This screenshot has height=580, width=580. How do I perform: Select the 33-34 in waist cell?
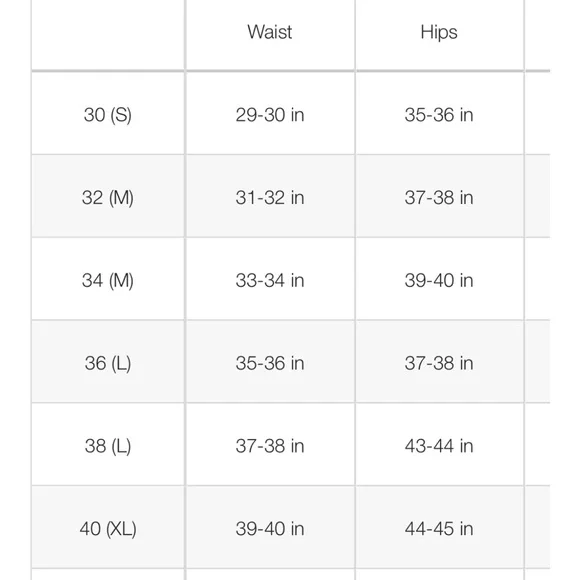tap(270, 280)
